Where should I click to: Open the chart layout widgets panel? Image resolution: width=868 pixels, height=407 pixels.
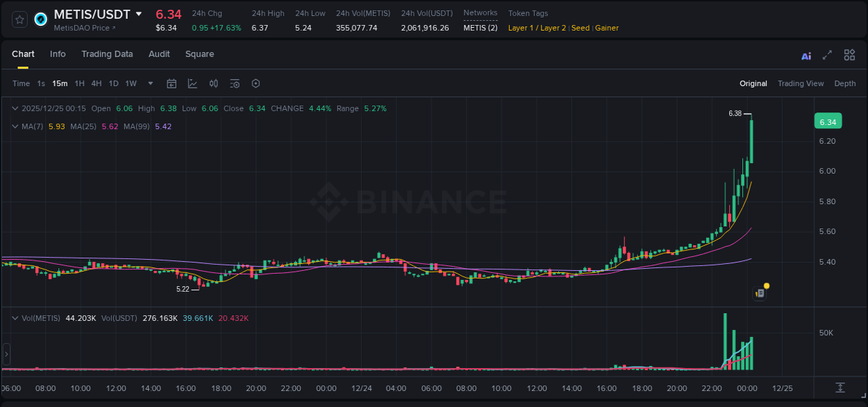click(849, 55)
